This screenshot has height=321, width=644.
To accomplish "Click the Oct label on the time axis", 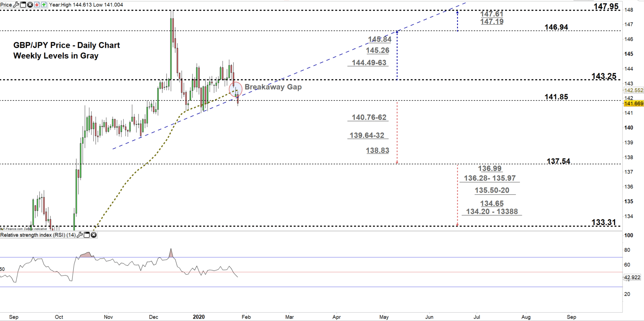I will 59,317.
